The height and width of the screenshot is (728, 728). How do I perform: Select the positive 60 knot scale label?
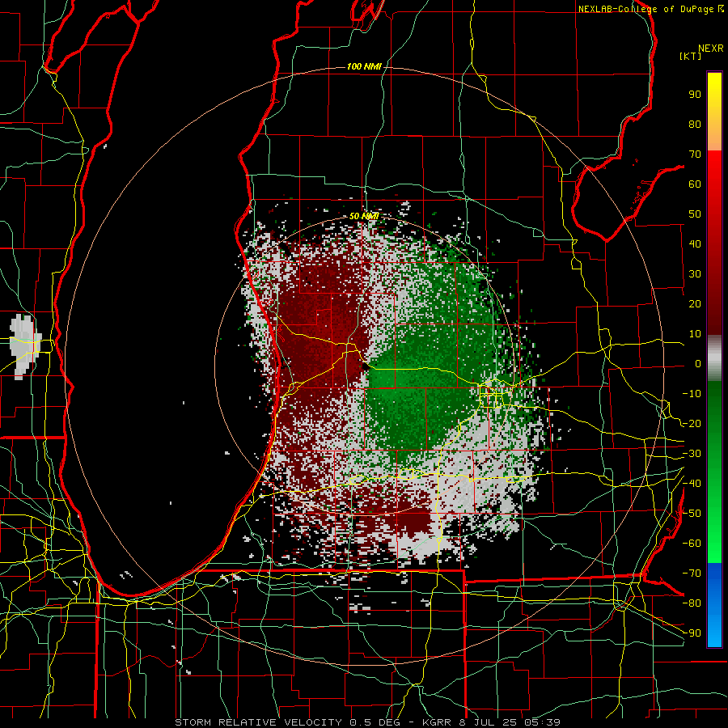coord(695,184)
